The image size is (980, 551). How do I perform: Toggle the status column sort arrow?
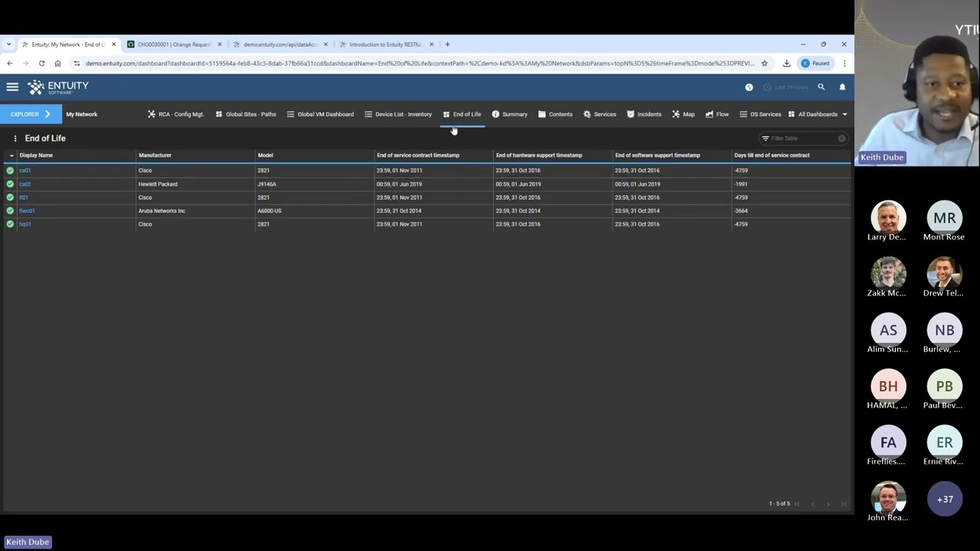11,155
